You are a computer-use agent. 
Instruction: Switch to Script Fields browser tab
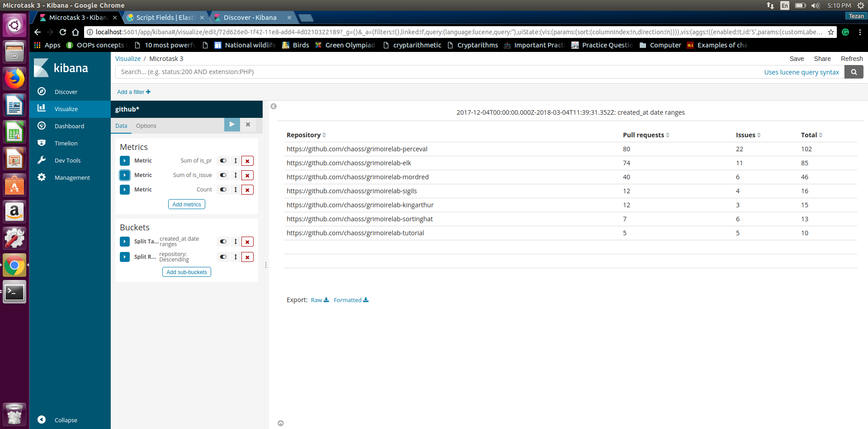pos(165,18)
